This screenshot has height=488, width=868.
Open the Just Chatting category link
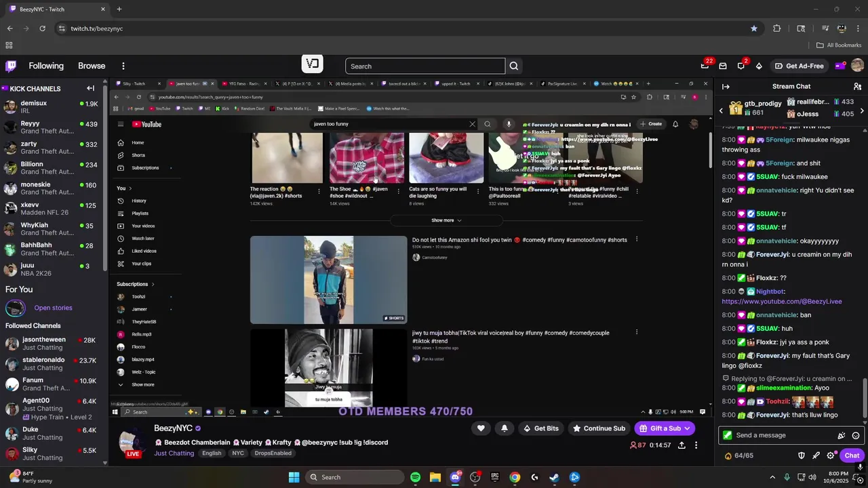(x=174, y=453)
